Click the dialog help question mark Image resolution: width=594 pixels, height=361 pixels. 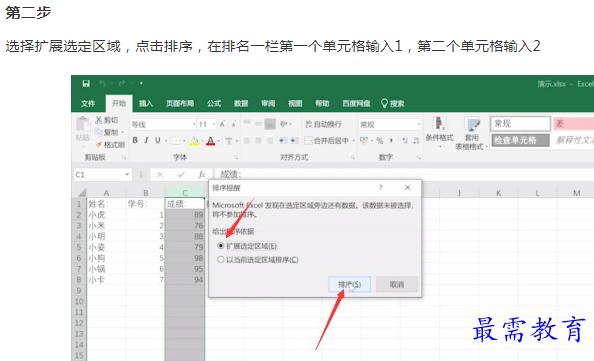coord(381,188)
